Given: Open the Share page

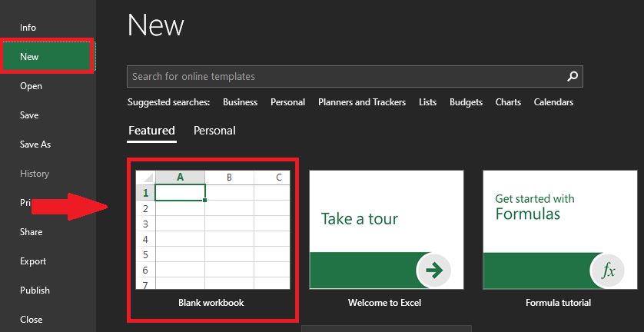Looking at the screenshot, I should click(32, 232).
